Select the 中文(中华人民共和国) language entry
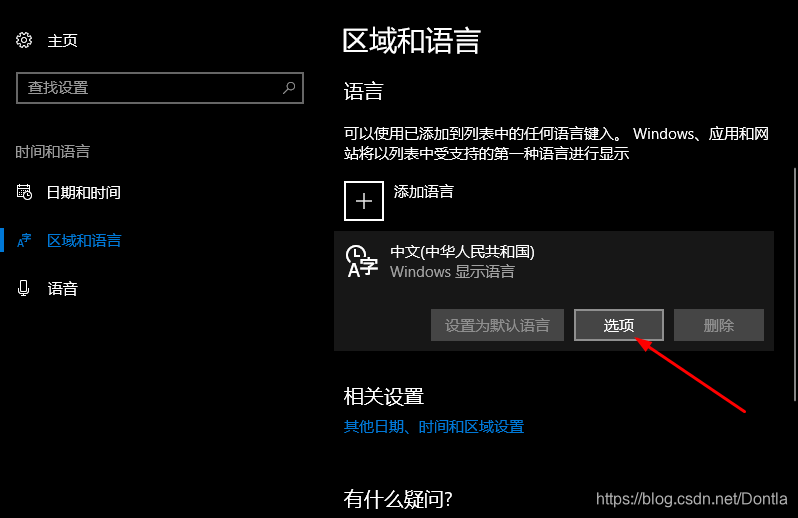The height and width of the screenshot is (518, 798). (554, 291)
